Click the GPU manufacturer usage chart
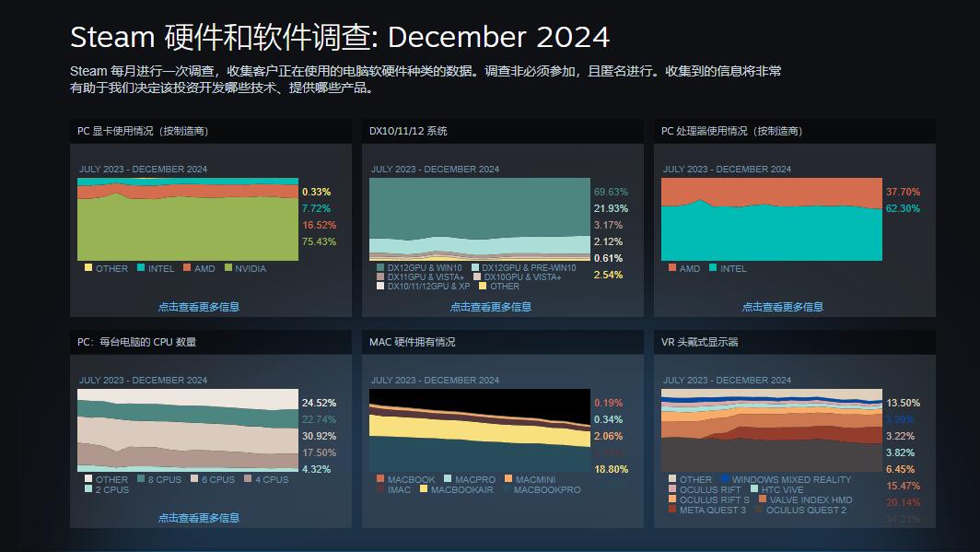This screenshot has height=552, width=980. coord(188,219)
